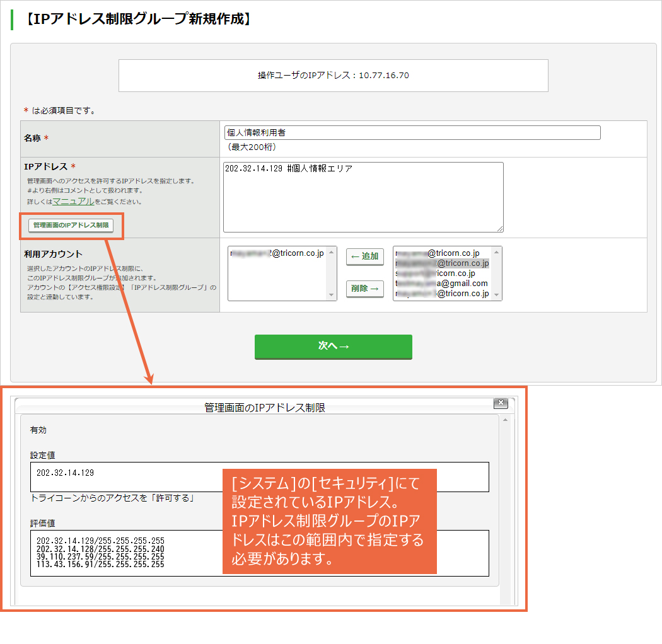This screenshot has width=662, height=644.
Task: Select first @tricorn.co.jp entry in right list
Action: click(438, 253)
